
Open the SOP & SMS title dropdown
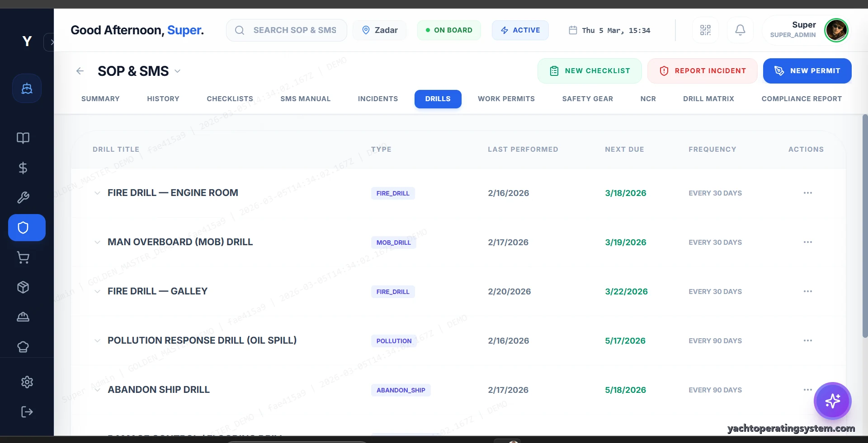pyautogui.click(x=178, y=71)
